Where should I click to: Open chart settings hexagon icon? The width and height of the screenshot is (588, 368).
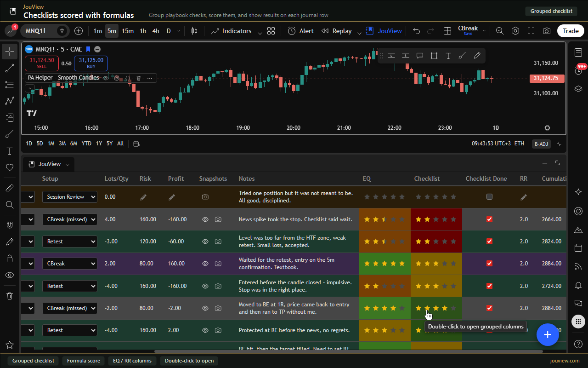(x=515, y=31)
